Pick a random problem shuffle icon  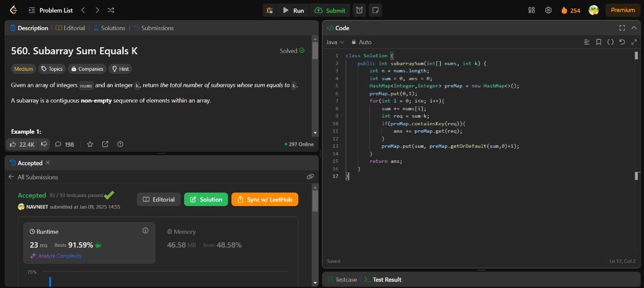pos(111,10)
